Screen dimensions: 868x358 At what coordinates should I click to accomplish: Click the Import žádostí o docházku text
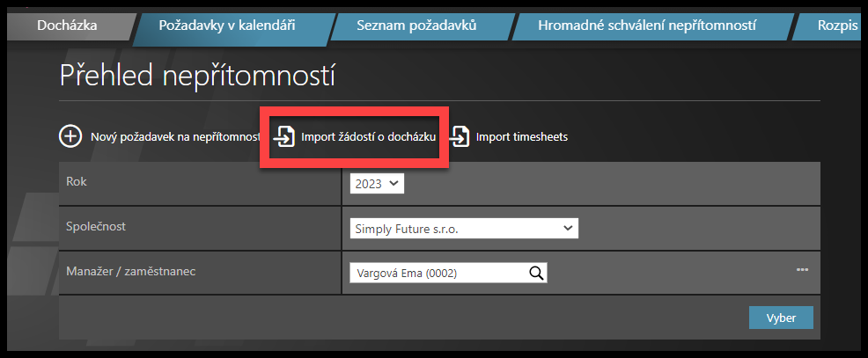tap(368, 137)
